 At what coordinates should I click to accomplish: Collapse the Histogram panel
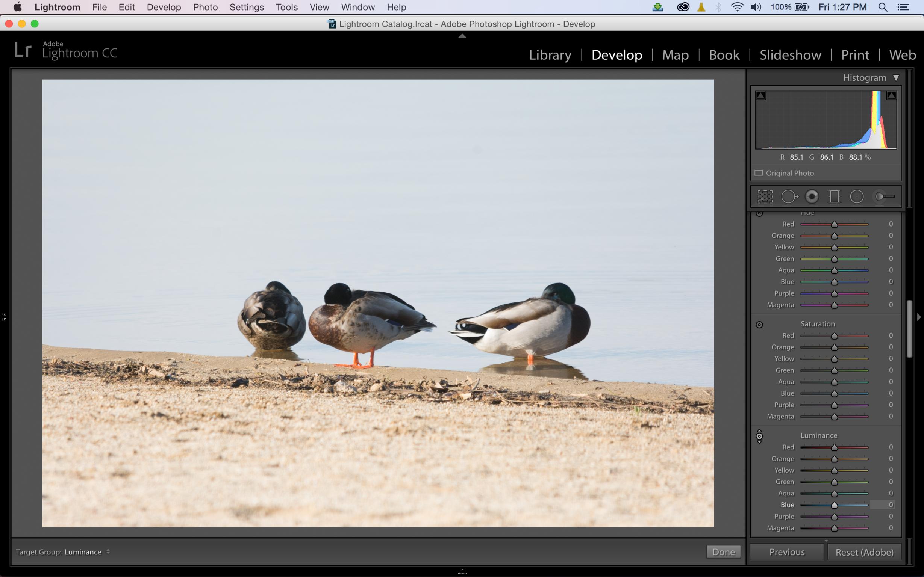tap(896, 78)
